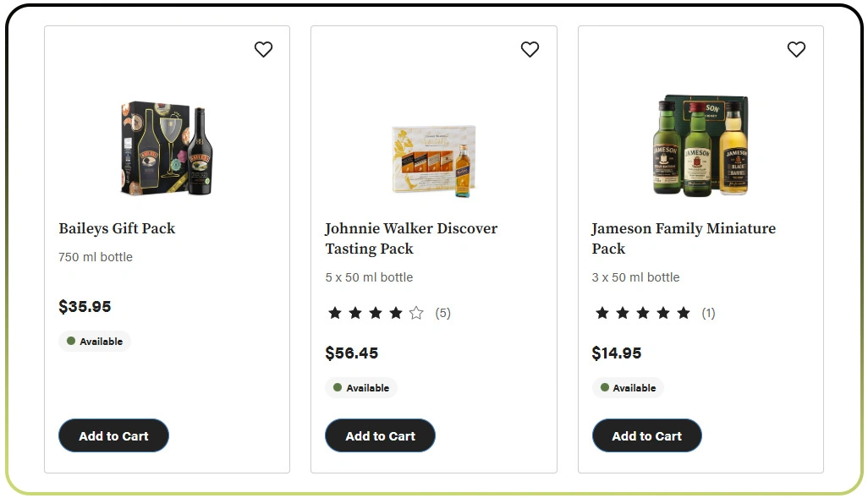Image resolution: width=868 pixels, height=498 pixels.
Task: Add Jameson Family Miniature Pack to cart
Action: click(x=646, y=435)
